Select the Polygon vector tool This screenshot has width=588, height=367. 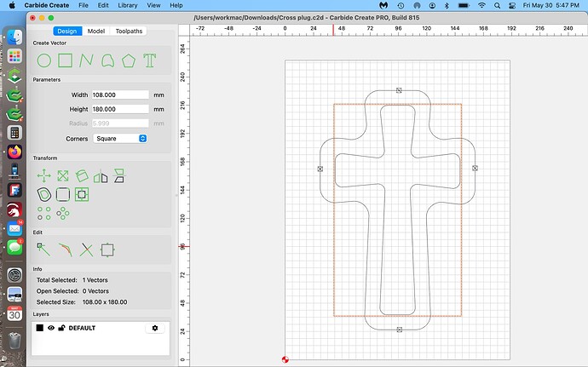pyautogui.click(x=129, y=60)
